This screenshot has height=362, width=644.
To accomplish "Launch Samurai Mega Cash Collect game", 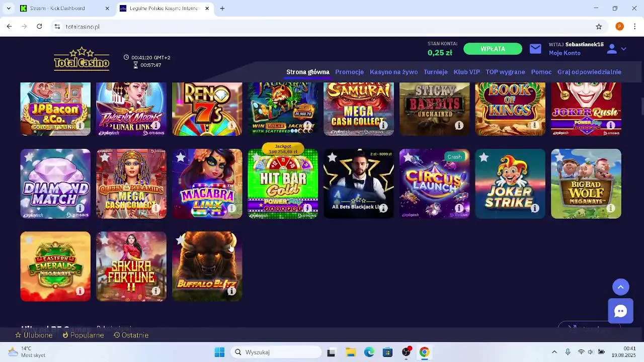I will [x=359, y=109].
